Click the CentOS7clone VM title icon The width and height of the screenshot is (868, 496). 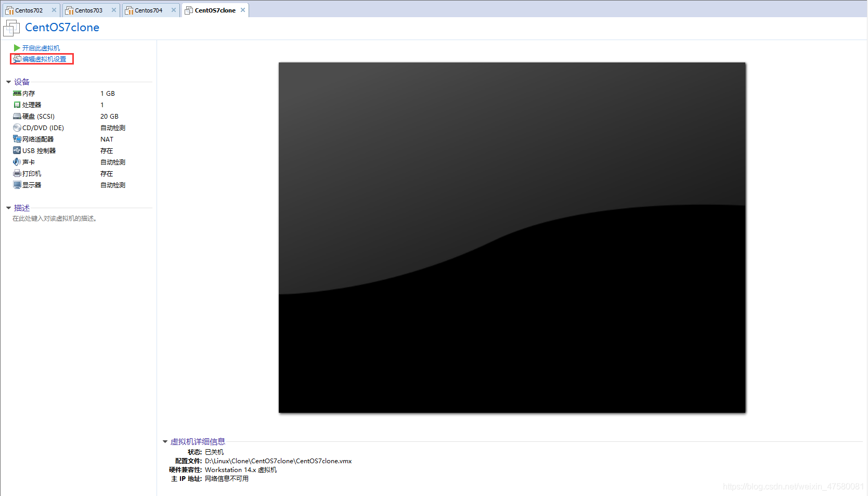coord(11,28)
